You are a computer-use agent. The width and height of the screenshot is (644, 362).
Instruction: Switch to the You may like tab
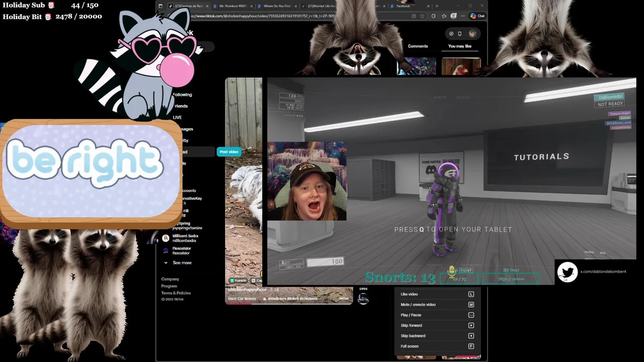point(460,46)
